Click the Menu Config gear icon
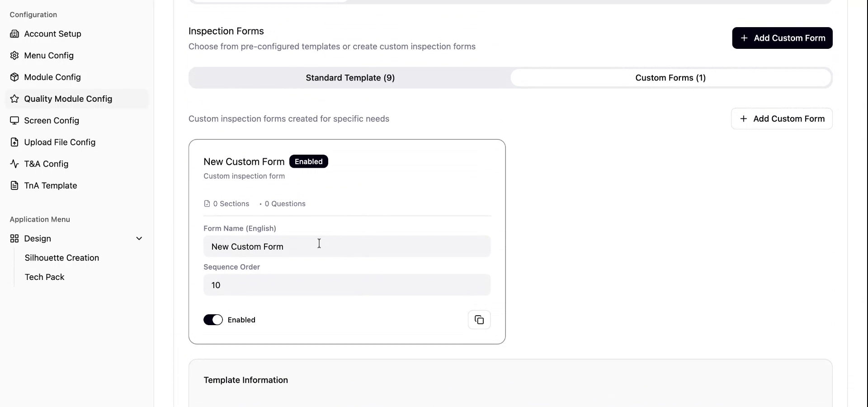Image resolution: width=868 pixels, height=407 pixels. (15, 55)
